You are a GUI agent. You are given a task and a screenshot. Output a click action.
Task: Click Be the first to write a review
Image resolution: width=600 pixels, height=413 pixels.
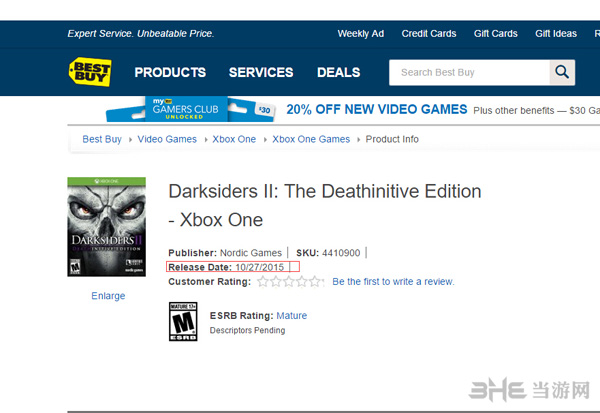[x=393, y=282]
